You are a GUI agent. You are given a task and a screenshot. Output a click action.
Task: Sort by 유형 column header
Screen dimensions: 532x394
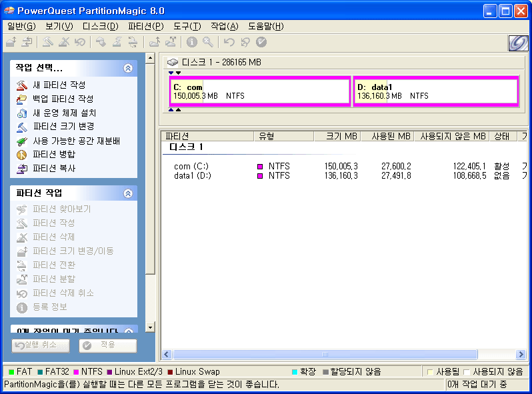[284, 137]
